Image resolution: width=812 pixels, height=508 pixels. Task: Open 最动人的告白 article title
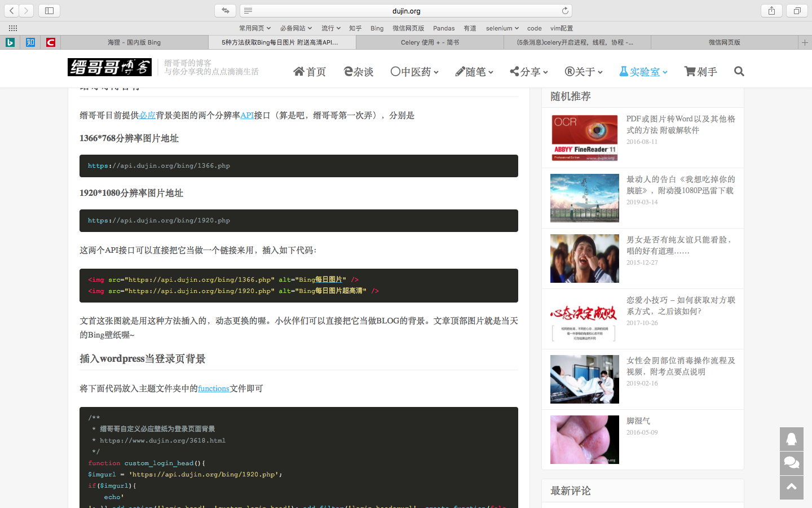tap(681, 185)
